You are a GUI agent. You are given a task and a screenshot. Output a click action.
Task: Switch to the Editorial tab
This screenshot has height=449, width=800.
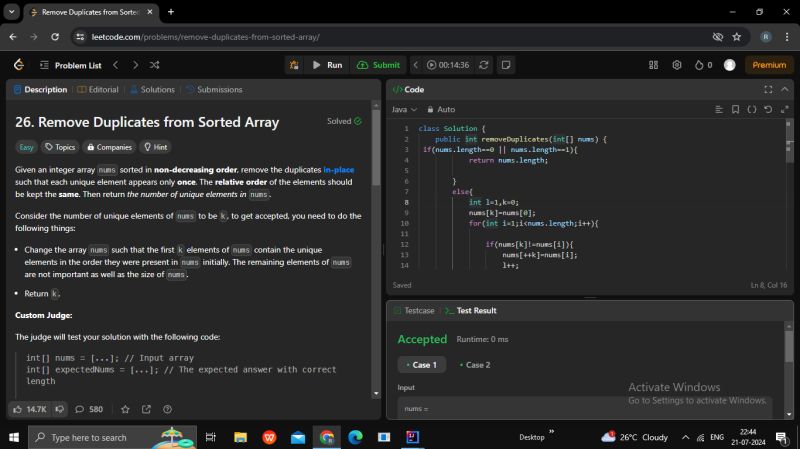click(98, 89)
